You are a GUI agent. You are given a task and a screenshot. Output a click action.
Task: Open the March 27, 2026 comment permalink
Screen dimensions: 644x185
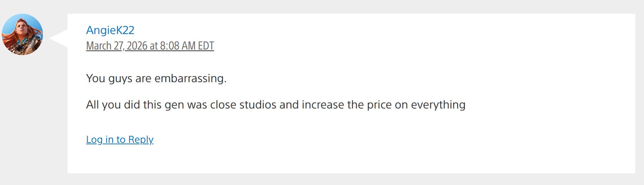coord(150,46)
